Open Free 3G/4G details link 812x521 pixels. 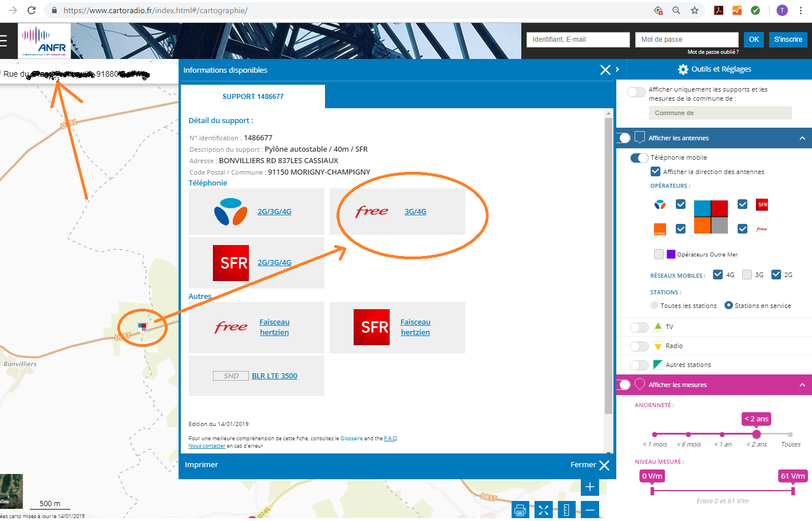click(415, 212)
